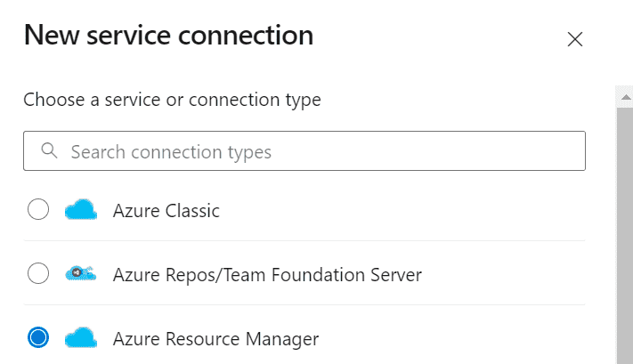Click the Azure Resource Manager cloud icon
Screen dimensions: 633x364
81,338
